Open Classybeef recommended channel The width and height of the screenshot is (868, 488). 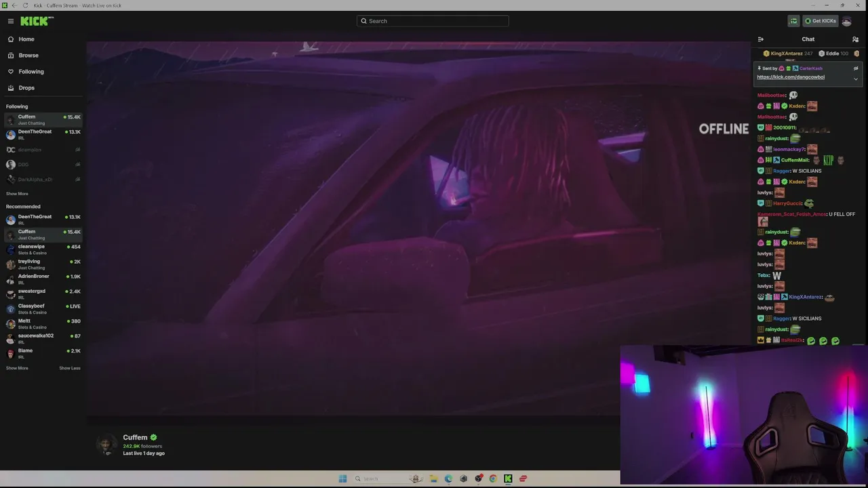(x=42, y=309)
